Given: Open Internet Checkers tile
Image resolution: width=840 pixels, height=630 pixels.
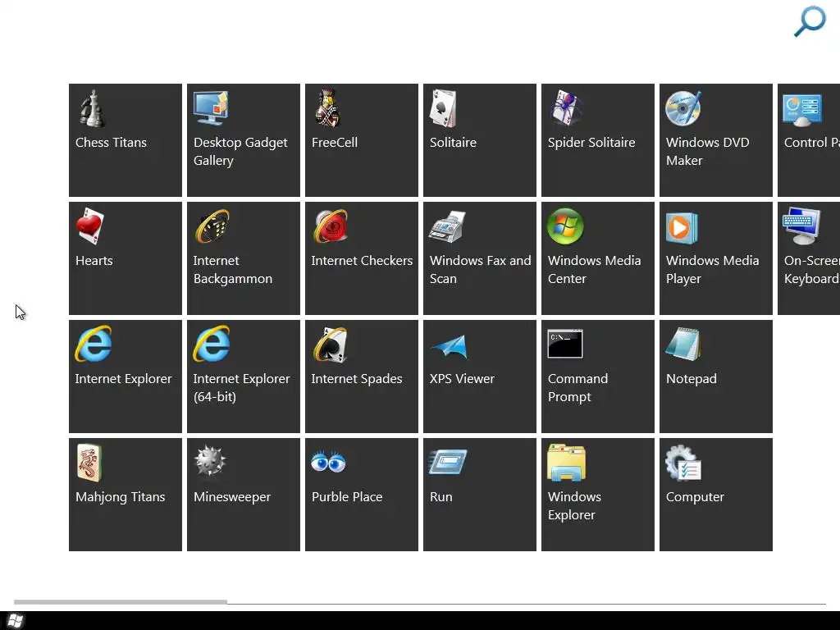Looking at the screenshot, I should coord(362,258).
